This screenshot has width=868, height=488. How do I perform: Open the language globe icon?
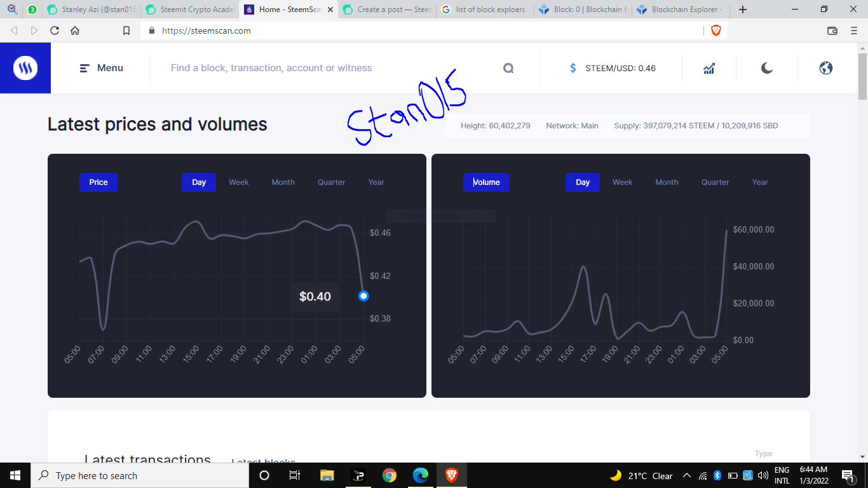826,68
